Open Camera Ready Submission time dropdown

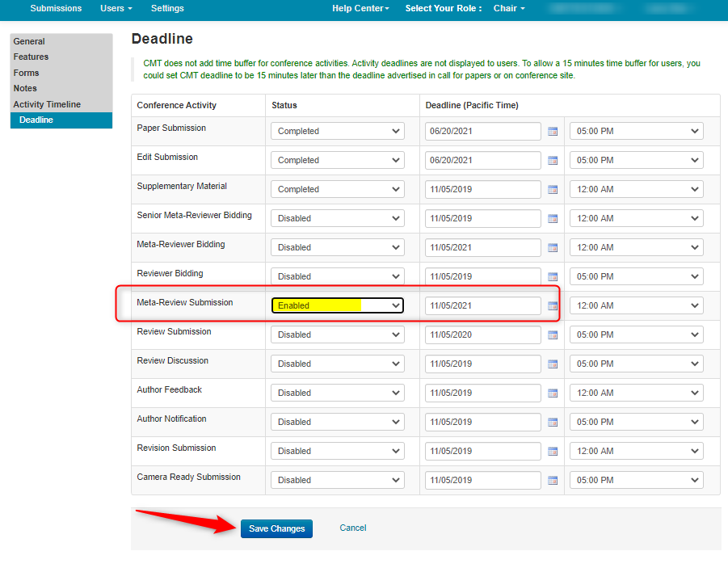point(637,480)
